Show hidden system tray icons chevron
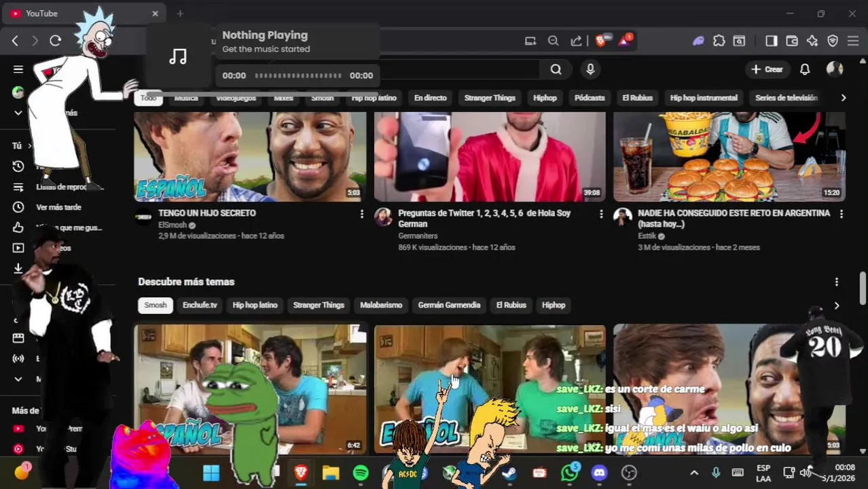The height and width of the screenshot is (489, 868). [694, 473]
